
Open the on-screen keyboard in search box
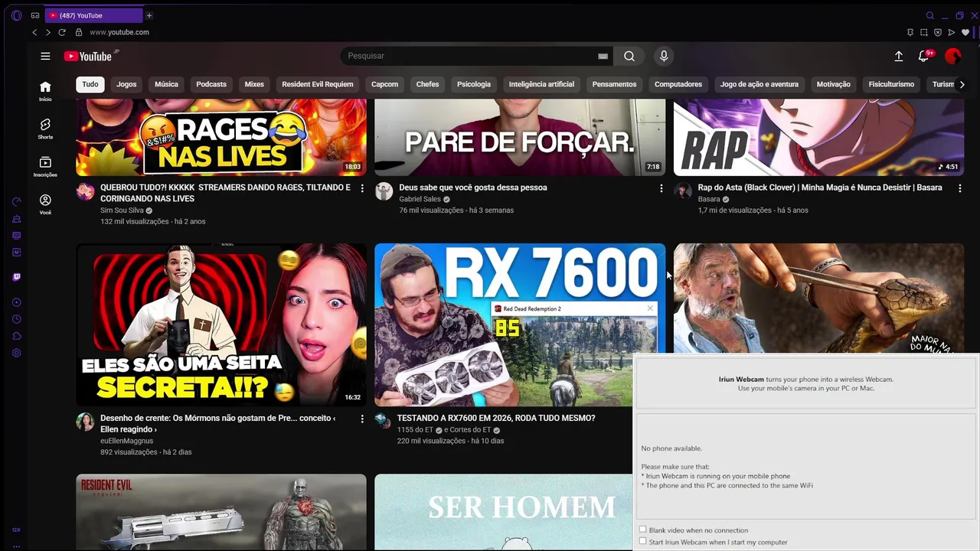[x=603, y=56]
